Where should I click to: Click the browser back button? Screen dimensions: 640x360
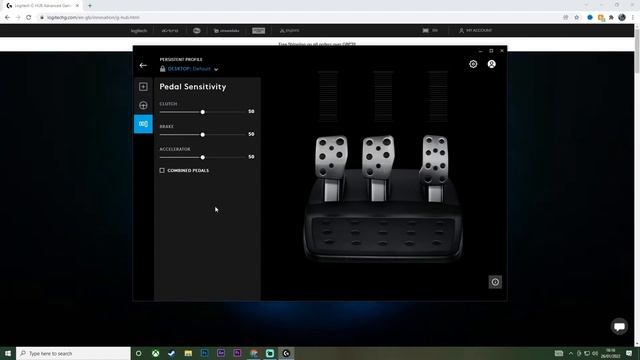tap(7, 18)
